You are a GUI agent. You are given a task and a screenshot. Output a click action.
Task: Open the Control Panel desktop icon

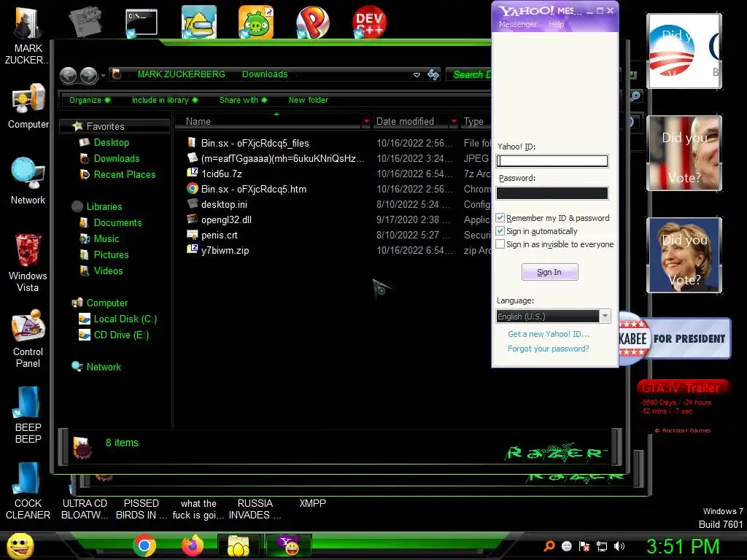coord(28,339)
